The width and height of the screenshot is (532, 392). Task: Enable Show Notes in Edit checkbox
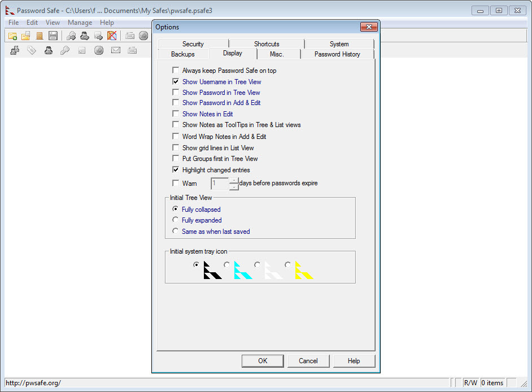pos(176,114)
